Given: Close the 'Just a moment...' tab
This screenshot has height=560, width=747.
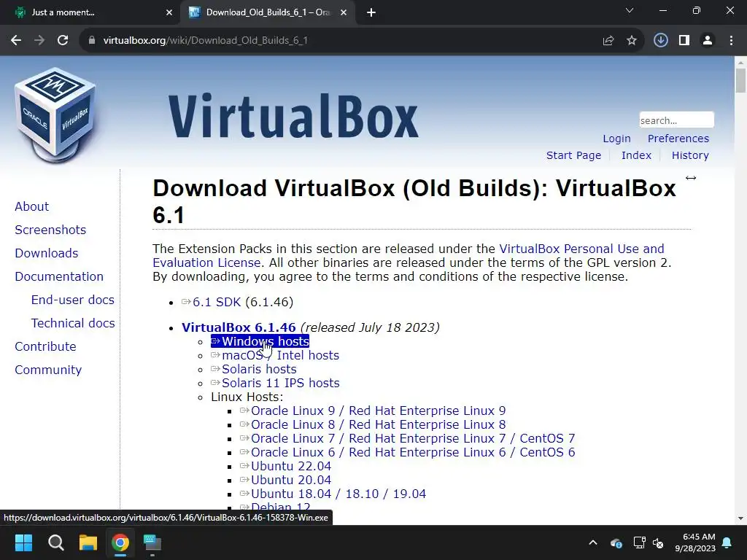Looking at the screenshot, I should 169,12.
